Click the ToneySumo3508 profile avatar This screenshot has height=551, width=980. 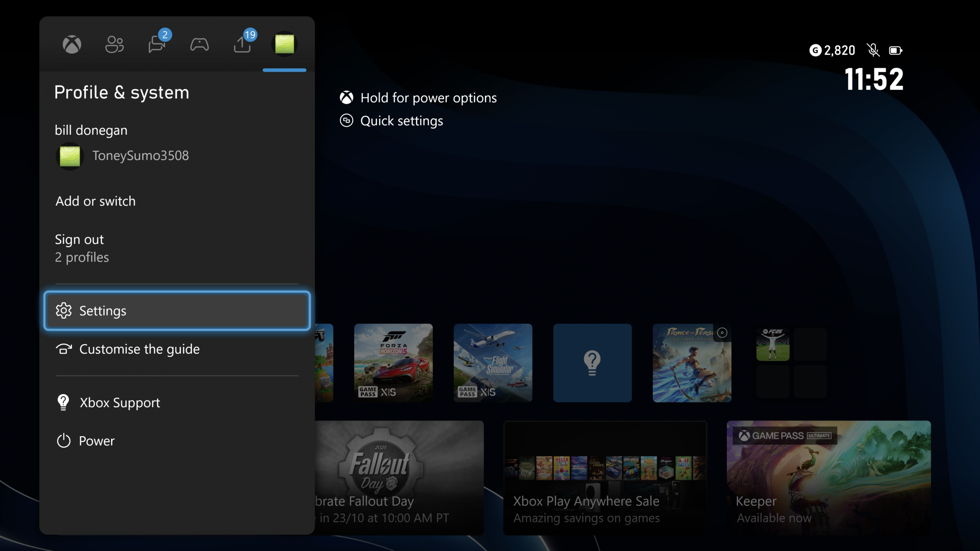point(70,156)
